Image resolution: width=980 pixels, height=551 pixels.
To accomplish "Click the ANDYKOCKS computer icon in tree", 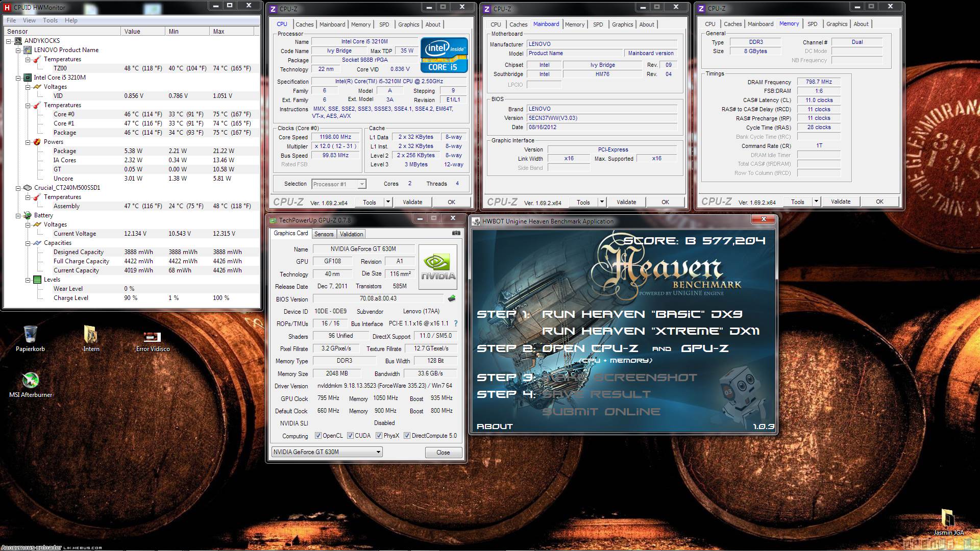I will click(x=18, y=41).
